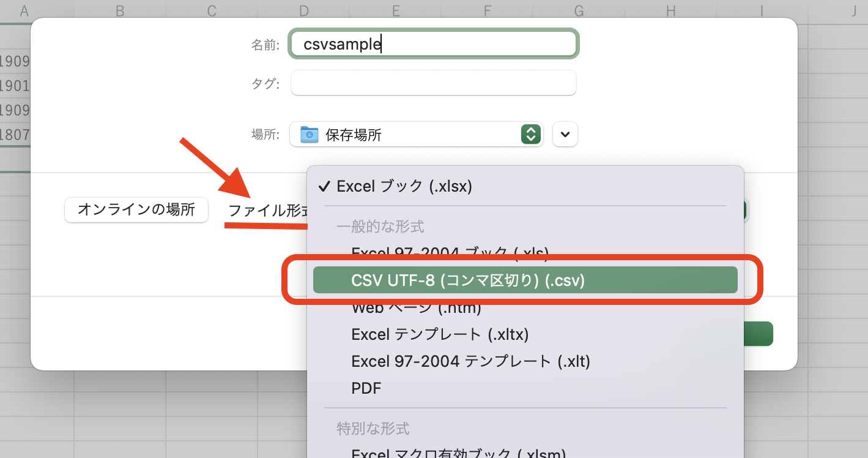
Task: Select Excel 97-2004 テンプレート (.xlt) format
Action: [525, 361]
